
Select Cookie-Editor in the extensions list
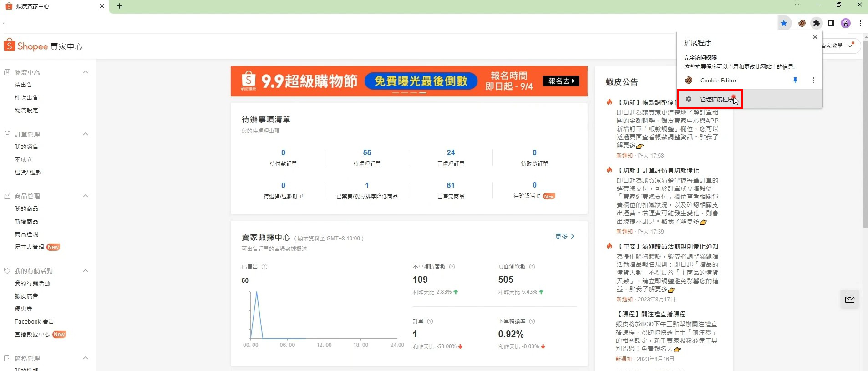click(718, 80)
